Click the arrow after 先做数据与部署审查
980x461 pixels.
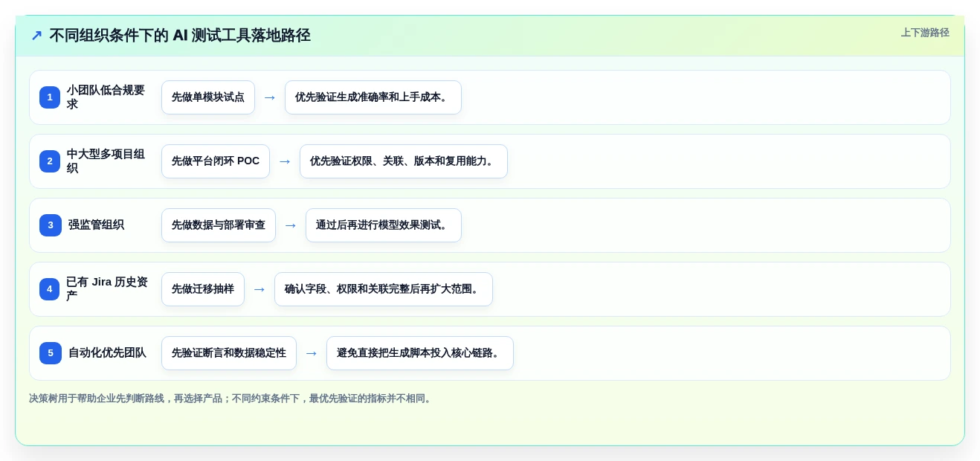pyautogui.click(x=291, y=225)
